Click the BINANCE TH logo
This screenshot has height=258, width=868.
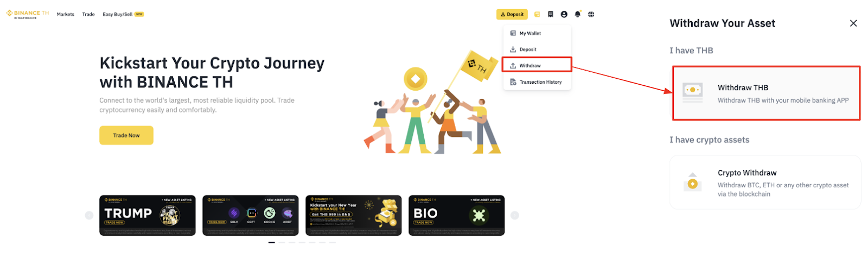(x=28, y=14)
